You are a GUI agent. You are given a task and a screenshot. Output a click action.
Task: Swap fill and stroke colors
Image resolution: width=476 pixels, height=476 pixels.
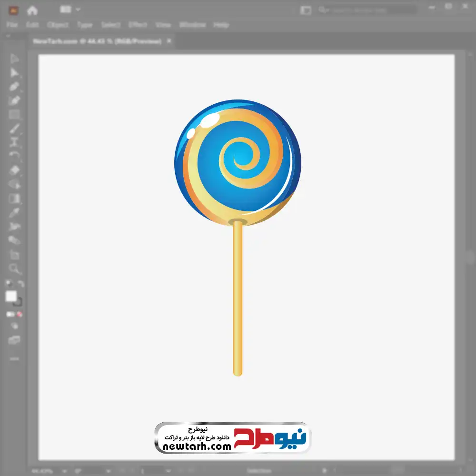[20, 284]
